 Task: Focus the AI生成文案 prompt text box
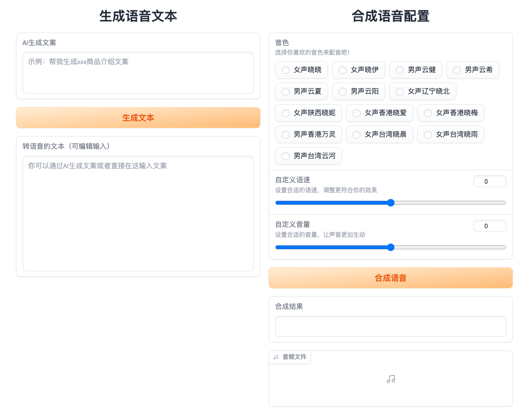tap(138, 73)
